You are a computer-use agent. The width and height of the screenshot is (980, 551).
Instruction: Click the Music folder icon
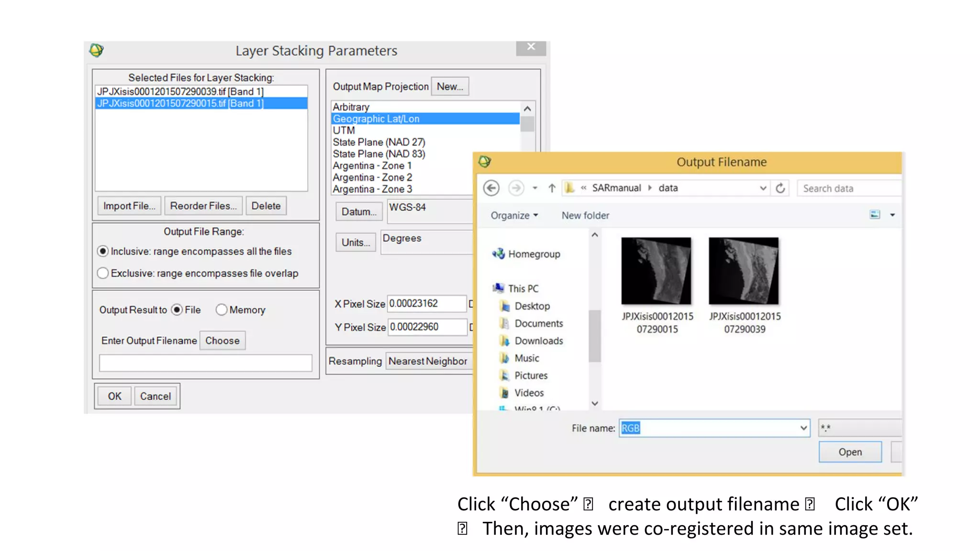pyautogui.click(x=504, y=358)
